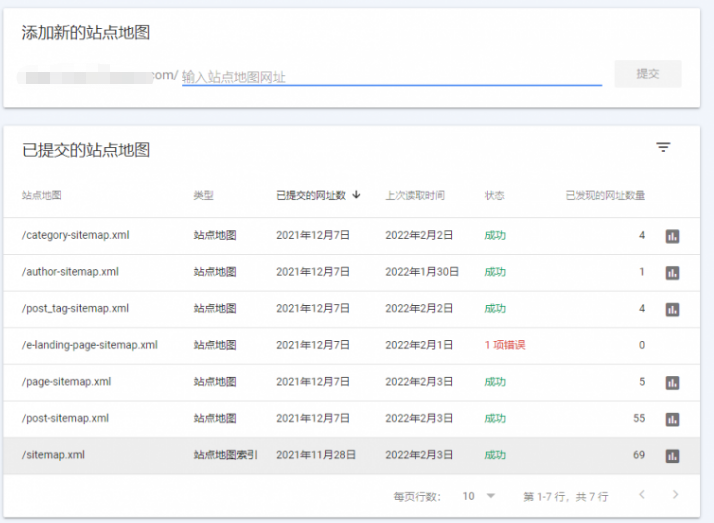This screenshot has height=523, width=714.
Task: Click the red 1 项错误 status
Action: point(505,345)
